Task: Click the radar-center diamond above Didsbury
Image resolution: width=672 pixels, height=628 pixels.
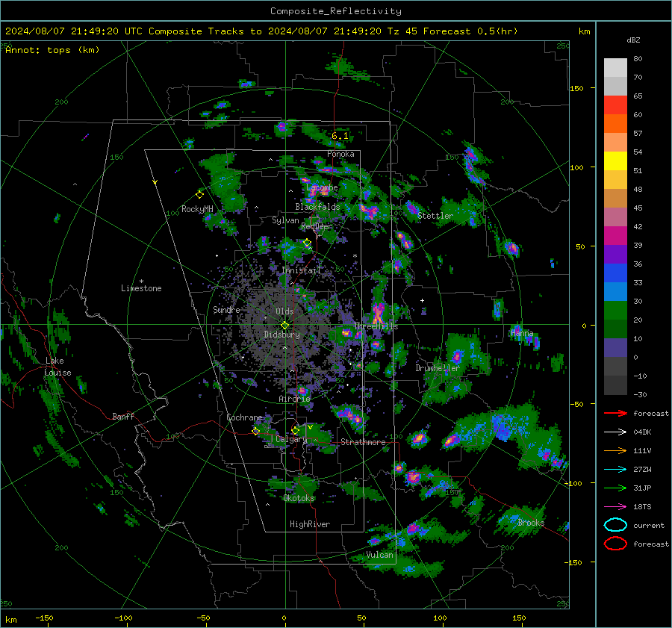Action: tap(284, 326)
